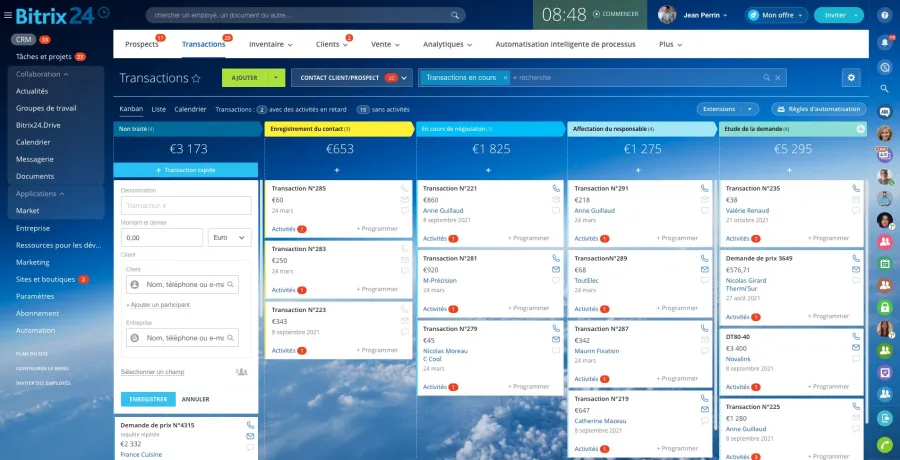Click into the Dénomination input field

point(186,206)
